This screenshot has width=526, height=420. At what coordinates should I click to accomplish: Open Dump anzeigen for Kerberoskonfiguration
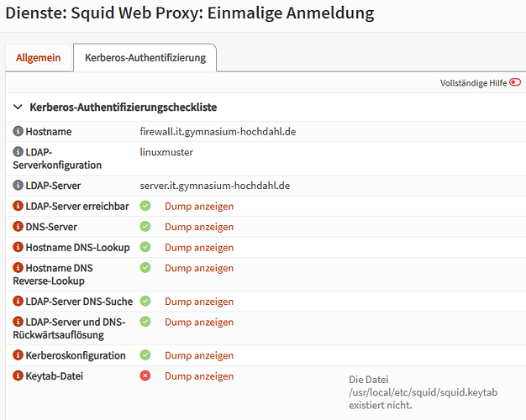pyautogui.click(x=199, y=355)
